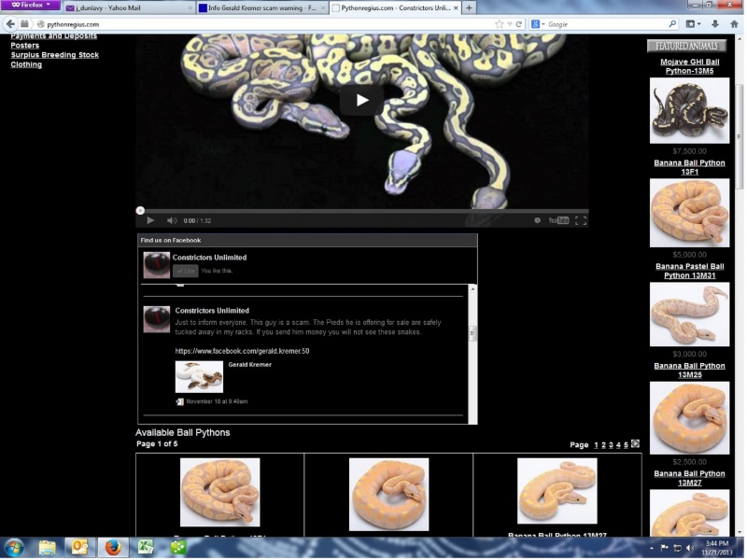Click the Google search input field
Screen dimensions: 747x560
coord(606,24)
